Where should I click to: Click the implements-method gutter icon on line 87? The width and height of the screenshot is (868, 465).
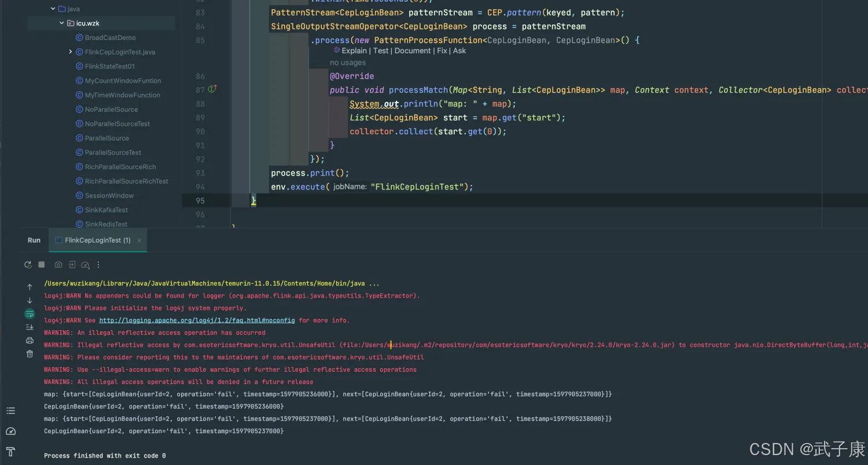(212, 89)
